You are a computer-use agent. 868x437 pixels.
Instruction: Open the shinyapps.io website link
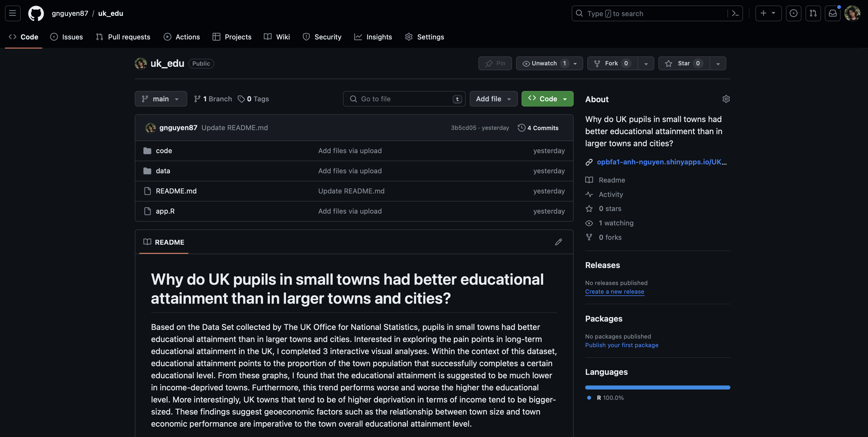662,162
